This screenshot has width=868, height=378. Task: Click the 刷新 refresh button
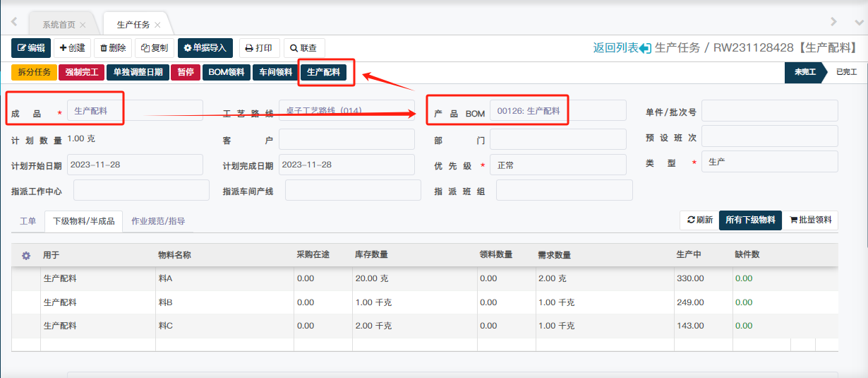[699, 220]
